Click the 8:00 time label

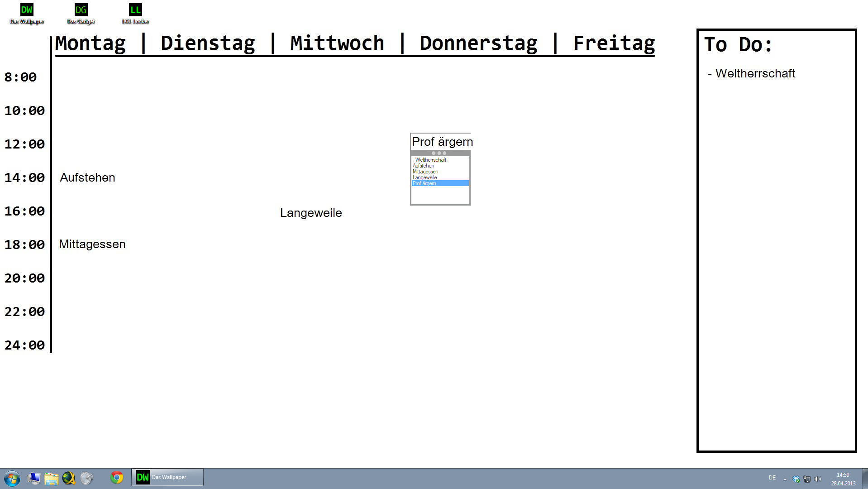(x=20, y=77)
